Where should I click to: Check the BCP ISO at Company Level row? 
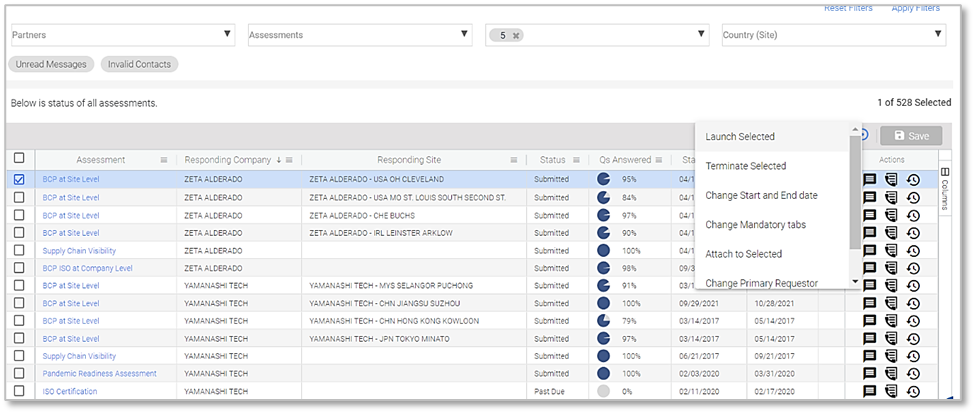19,268
